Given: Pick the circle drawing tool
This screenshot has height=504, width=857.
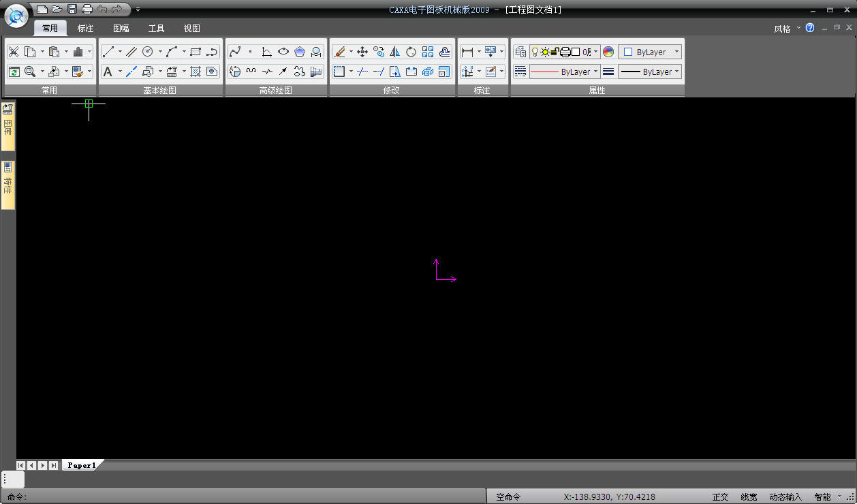Looking at the screenshot, I should click(x=148, y=52).
